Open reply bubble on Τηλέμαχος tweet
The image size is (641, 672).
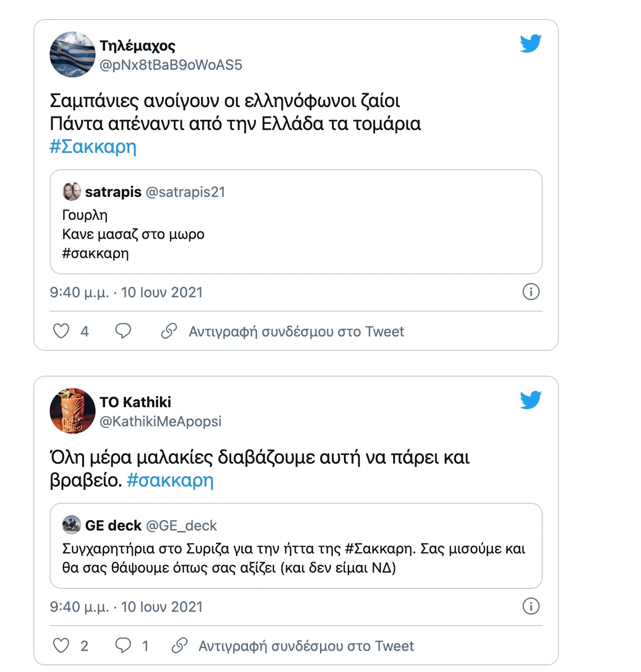pyautogui.click(x=123, y=331)
